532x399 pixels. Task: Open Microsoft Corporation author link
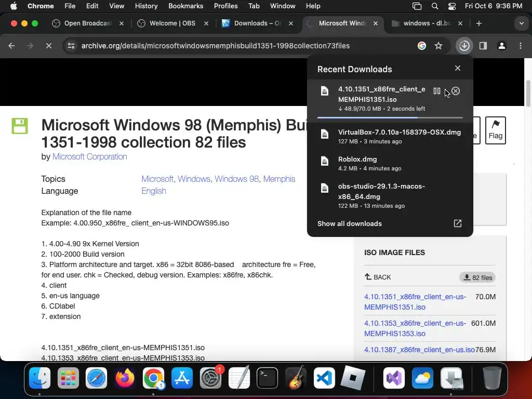(x=89, y=156)
